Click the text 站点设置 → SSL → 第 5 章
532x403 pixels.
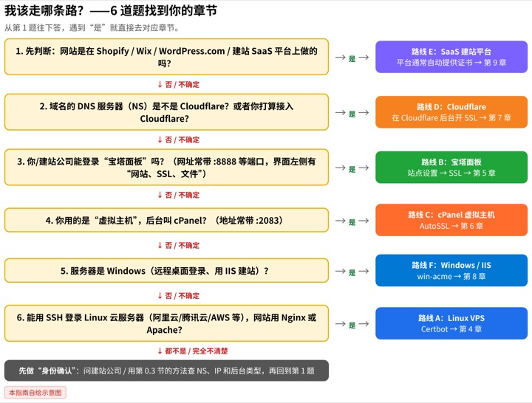(x=451, y=173)
